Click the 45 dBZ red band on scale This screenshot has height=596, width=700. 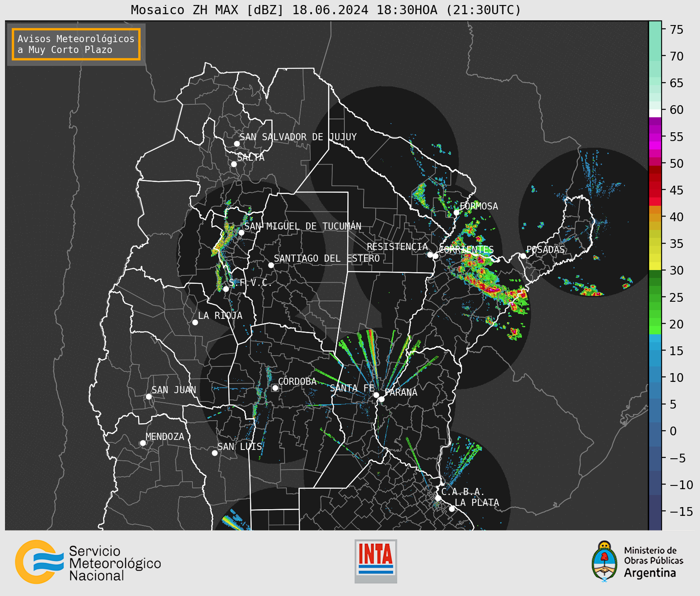click(x=655, y=190)
